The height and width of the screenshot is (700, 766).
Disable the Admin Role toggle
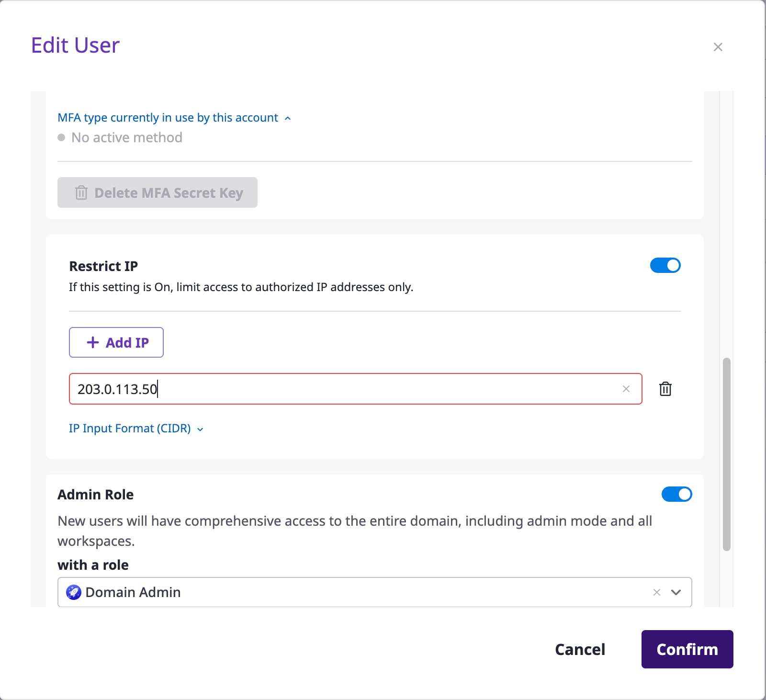click(x=676, y=494)
